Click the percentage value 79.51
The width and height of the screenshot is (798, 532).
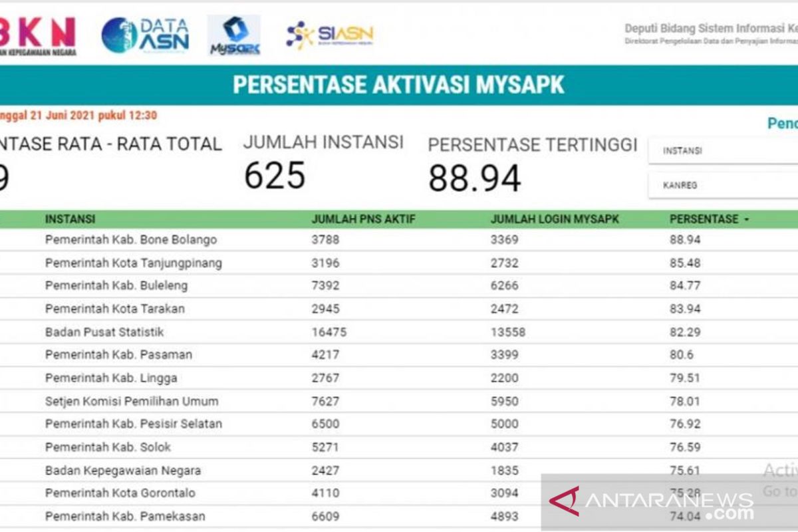point(685,378)
